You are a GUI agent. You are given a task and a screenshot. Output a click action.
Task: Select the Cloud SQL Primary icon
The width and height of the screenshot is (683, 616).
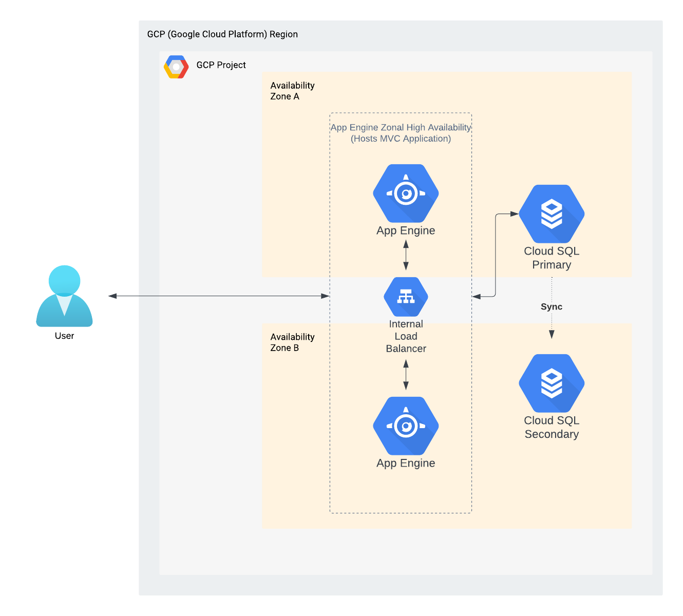(552, 214)
